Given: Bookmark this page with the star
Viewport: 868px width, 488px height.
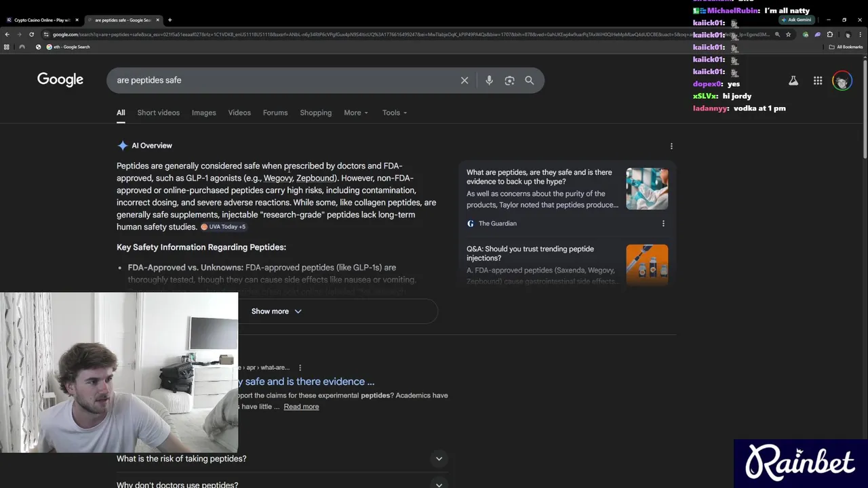Looking at the screenshot, I should pyautogui.click(x=787, y=34).
